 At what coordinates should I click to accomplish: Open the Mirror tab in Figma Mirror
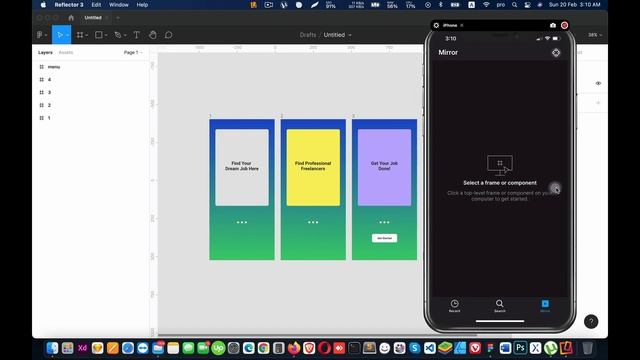pos(545,306)
